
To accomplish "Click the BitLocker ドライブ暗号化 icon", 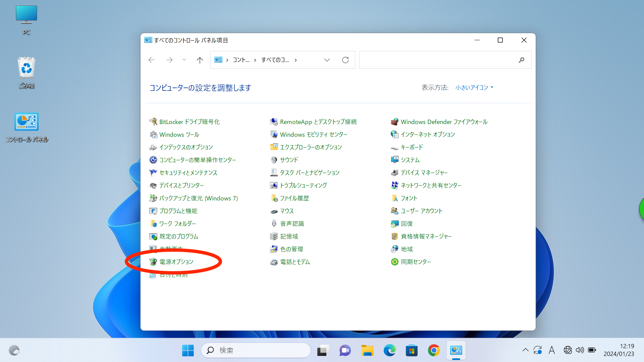I will click(153, 122).
